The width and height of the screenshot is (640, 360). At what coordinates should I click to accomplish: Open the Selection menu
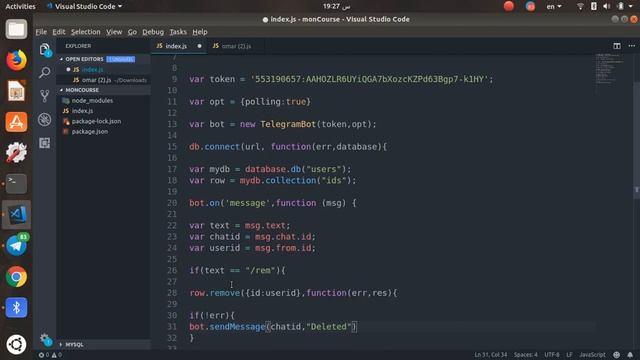(x=85, y=32)
